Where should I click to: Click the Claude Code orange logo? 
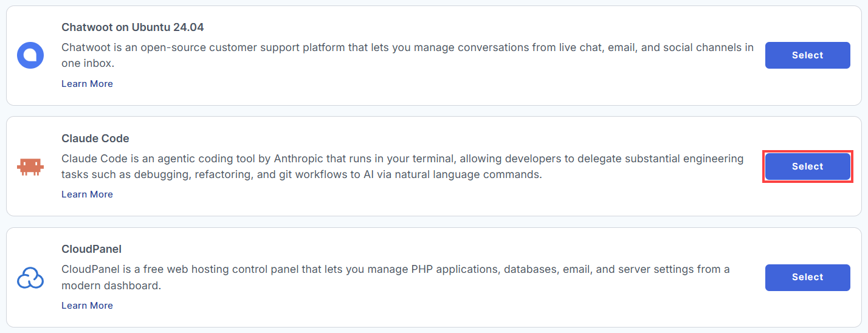[30, 166]
